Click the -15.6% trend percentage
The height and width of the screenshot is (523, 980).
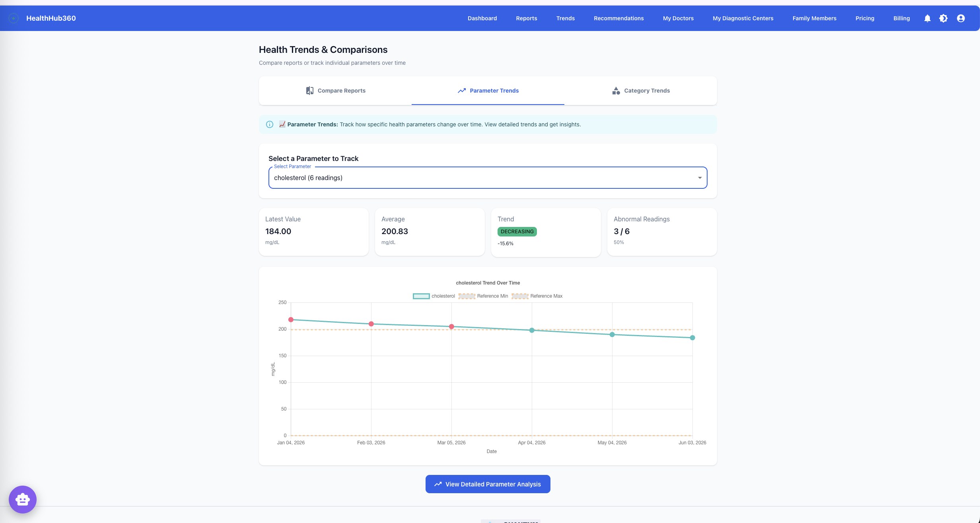[x=506, y=244]
